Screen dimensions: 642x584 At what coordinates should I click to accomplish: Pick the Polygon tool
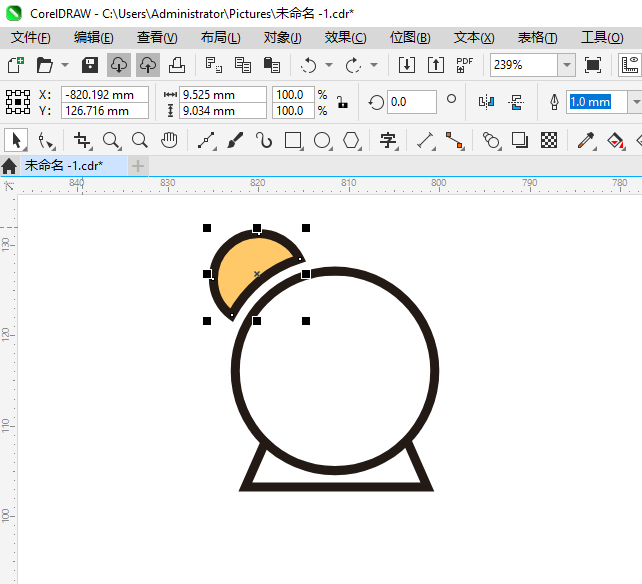[351, 140]
